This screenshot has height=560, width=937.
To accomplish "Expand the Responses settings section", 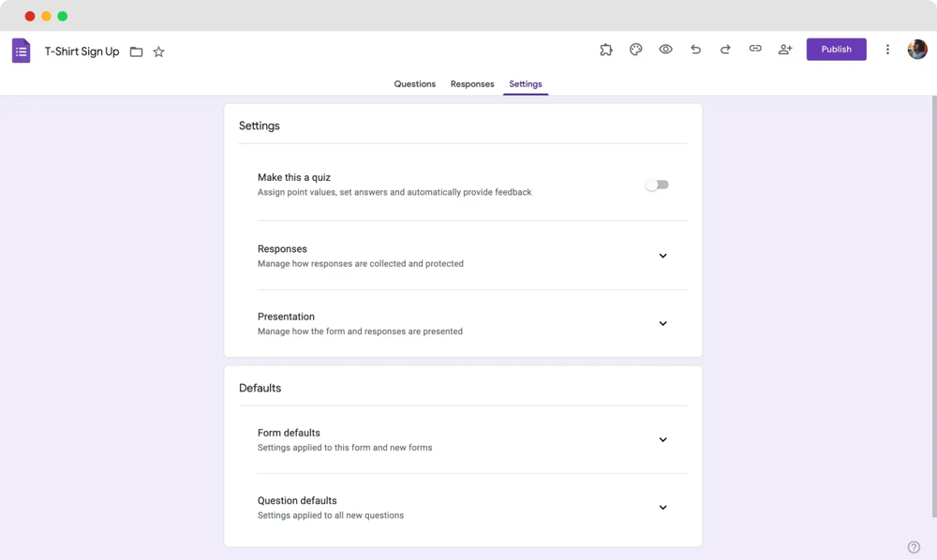I will tap(662, 256).
